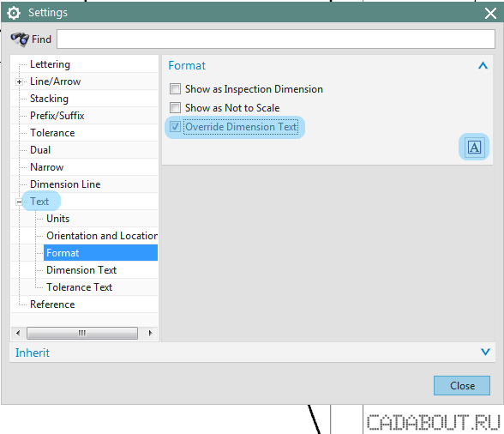Click the Settings gear icon in the title bar
Image resolution: width=504 pixels, height=434 pixels.
tap(14, 13)
